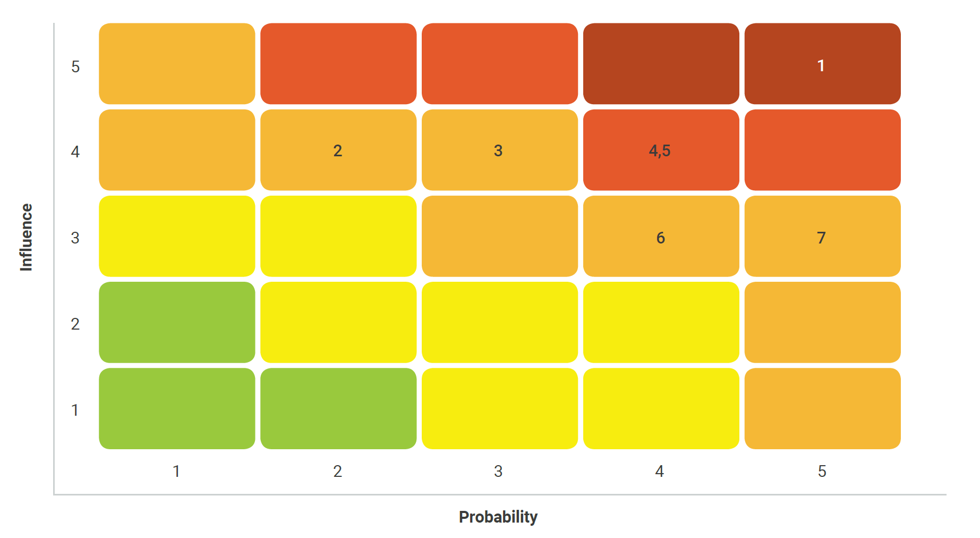The image size is (980, 538).
Task: Click the cell containing risk 6
Action: (x=661, y=236)
